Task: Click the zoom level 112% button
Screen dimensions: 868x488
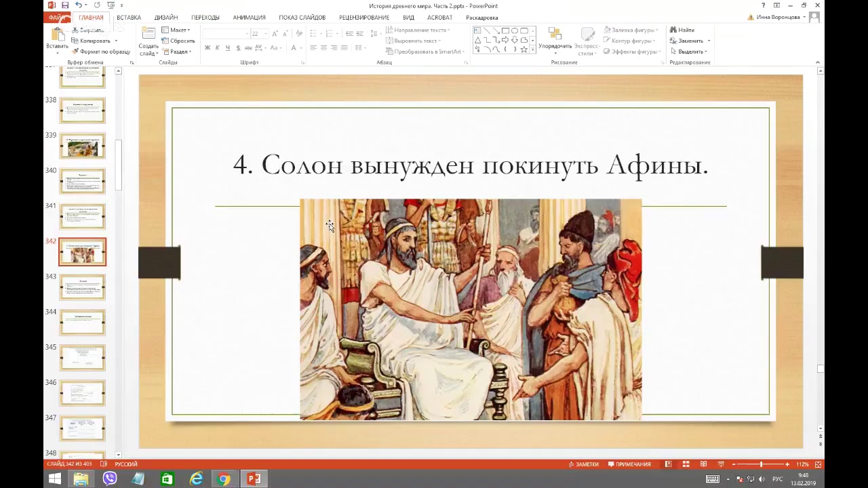Action: [802, 464]
